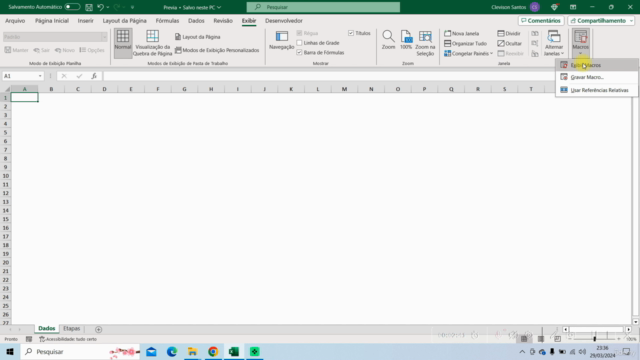
Task: Expand Congelar Painéis dropdown
Action: (491, 53)
